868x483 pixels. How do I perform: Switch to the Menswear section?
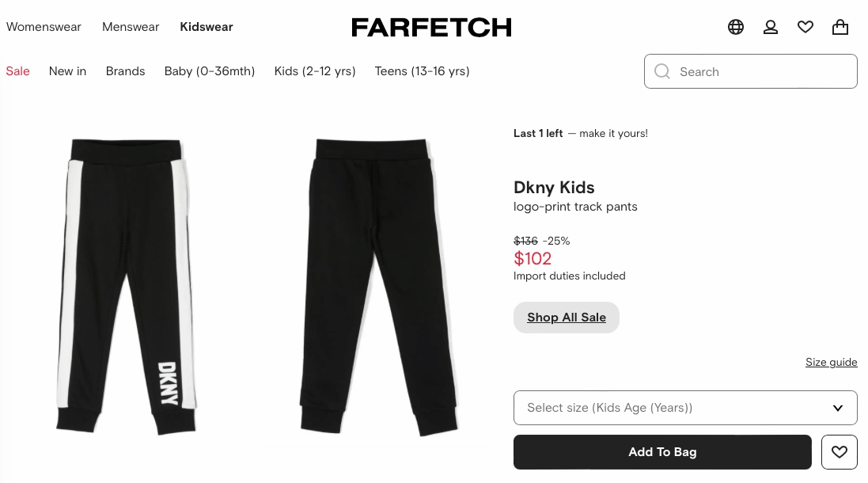click(131, 26)
